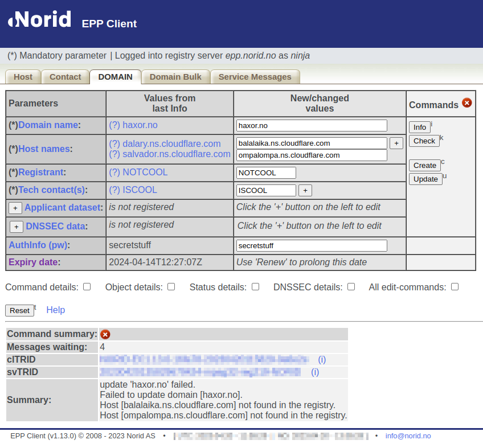
Task: Click the Reset button
Action: [x=19, y=311]
